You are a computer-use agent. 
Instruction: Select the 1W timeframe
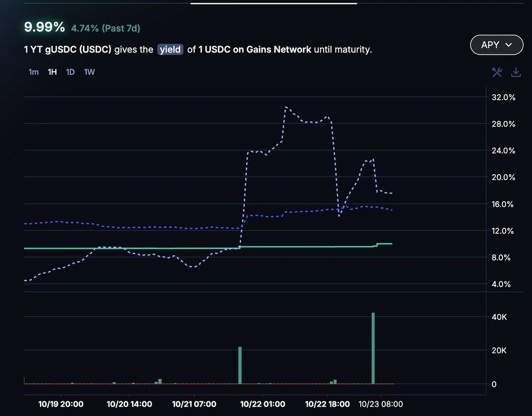[x=90, y=72]
